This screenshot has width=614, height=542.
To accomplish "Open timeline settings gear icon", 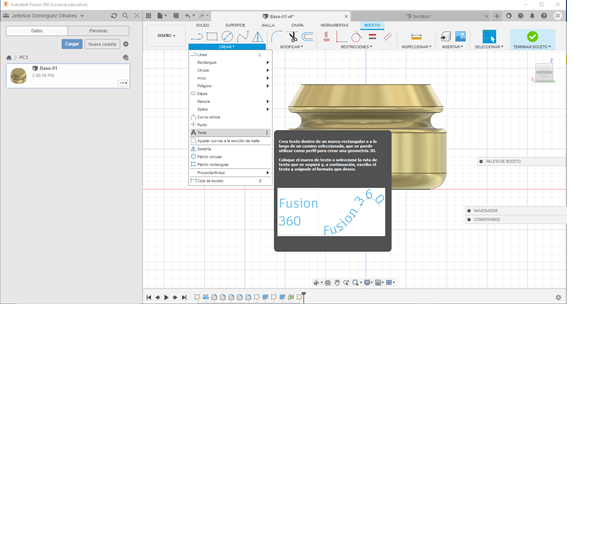I will click(558, 297).
